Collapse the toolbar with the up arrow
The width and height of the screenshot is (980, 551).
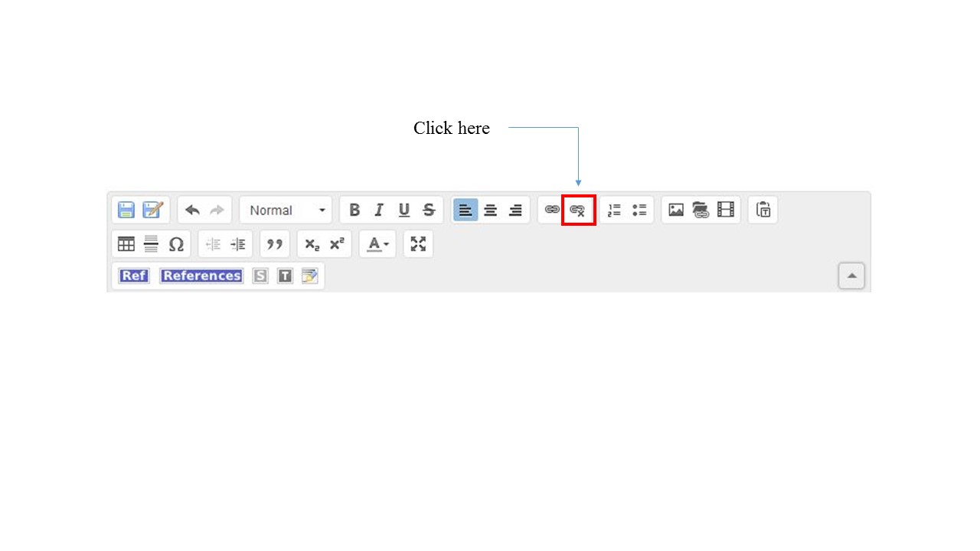(851, 275)
